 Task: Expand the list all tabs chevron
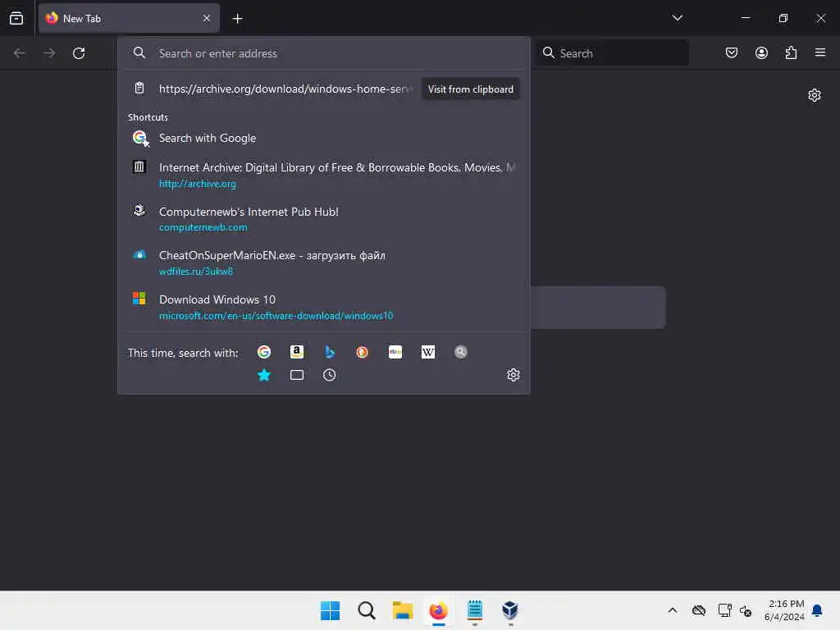pos(677,18)
